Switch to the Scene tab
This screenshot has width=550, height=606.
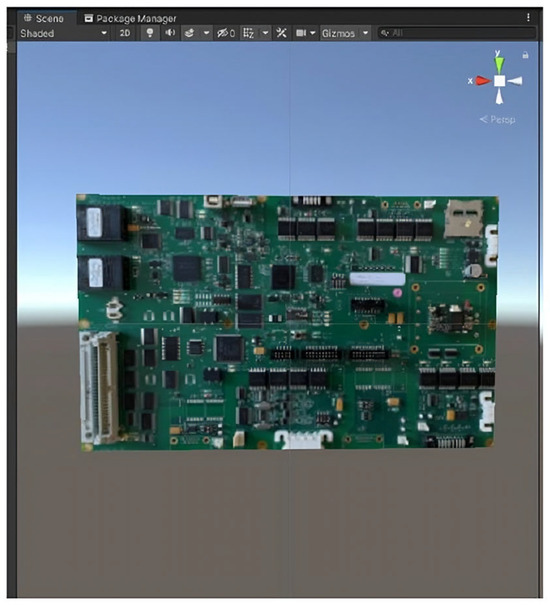pyautogui.click(x=43, y=18)
